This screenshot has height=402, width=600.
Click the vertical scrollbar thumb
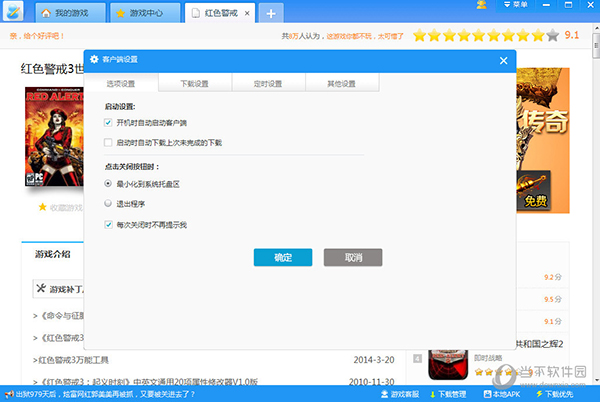click(x=596, y=46)
